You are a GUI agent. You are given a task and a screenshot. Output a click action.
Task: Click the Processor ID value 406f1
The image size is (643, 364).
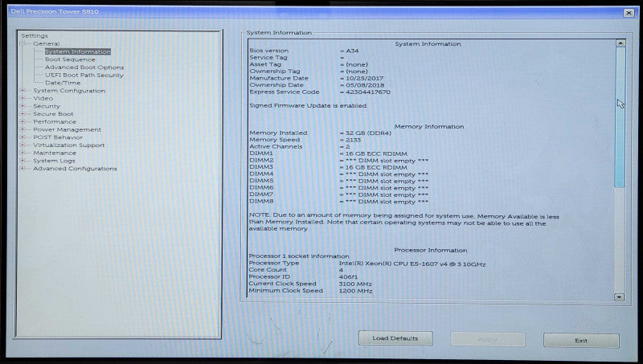[x=348, y=277]
